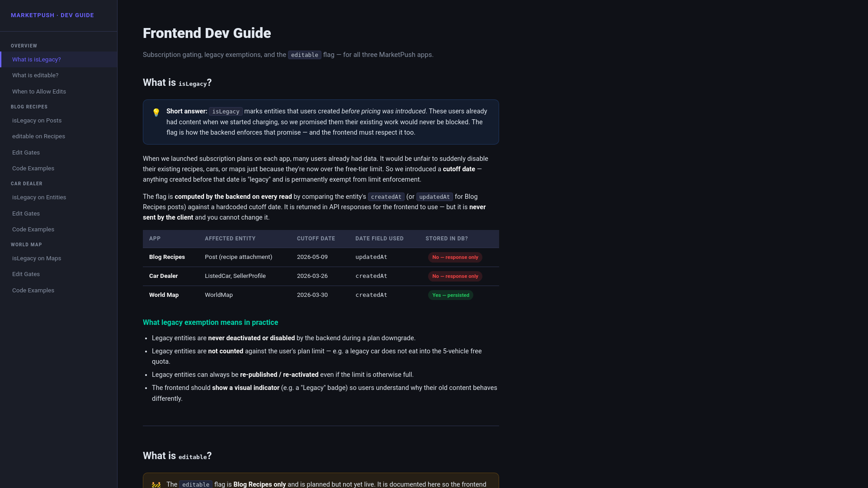Image resolution: width=868 pixels, height=488 pixels.
Task: Click the 'Yes — persisted' badge
Action: point(450,296)
